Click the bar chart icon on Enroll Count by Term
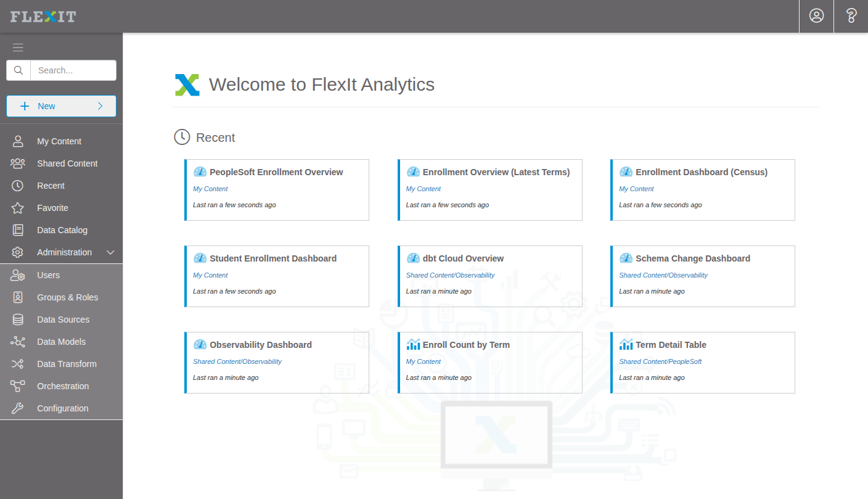 click(x=413, y=345)
